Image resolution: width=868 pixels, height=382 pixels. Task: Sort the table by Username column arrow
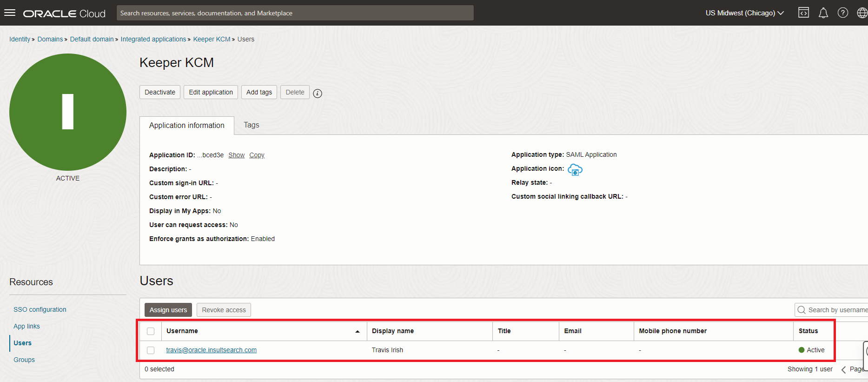[357, 331]
